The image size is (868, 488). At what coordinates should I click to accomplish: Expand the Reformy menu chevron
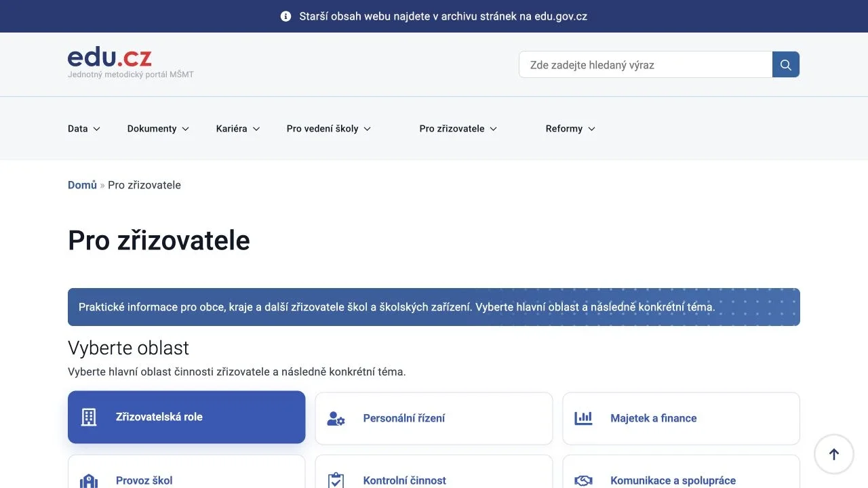pos(592,129)
